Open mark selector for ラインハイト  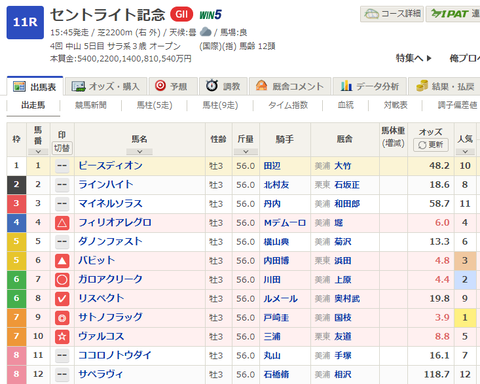point(62,185)
